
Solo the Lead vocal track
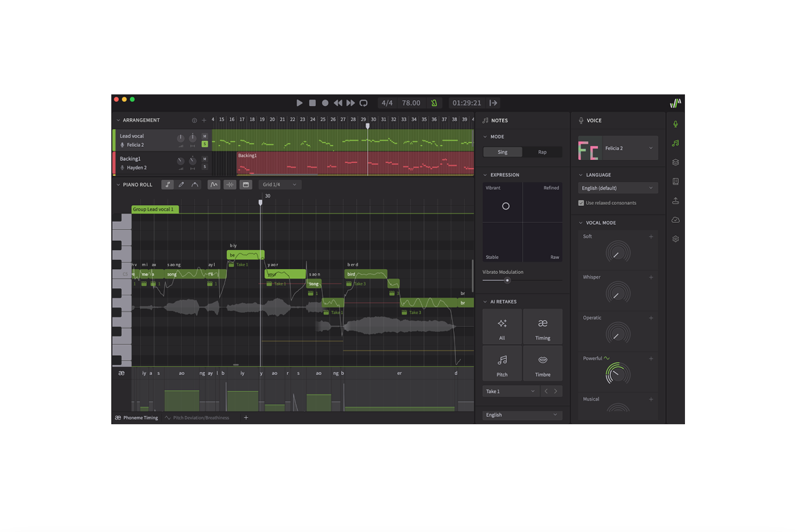click(205, 144)
